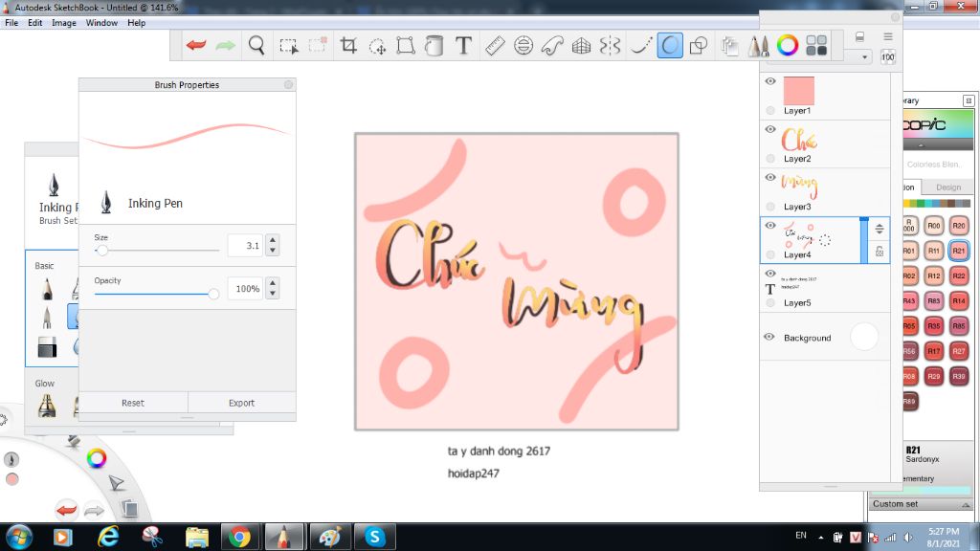
Task: Select the Draw Shapes tool
Action: pos(698,45)
